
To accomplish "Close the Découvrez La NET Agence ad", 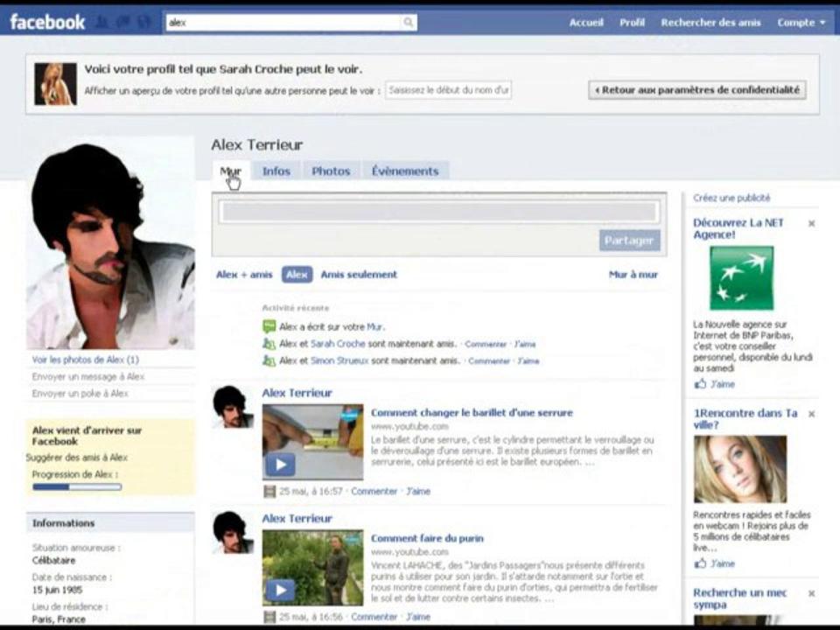I will (x=812, y=224).
